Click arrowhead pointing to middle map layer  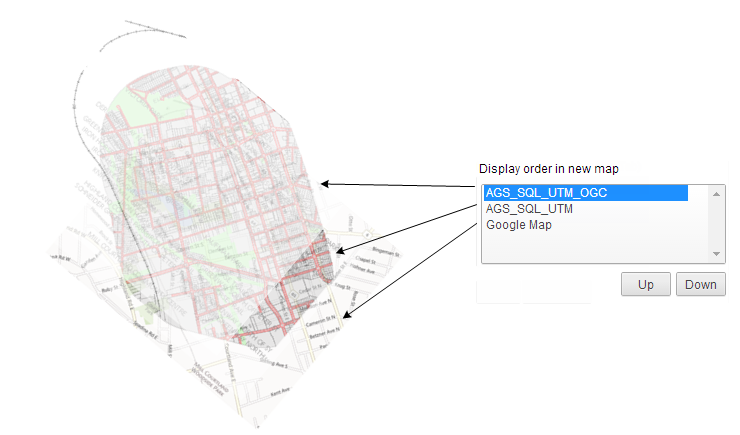click(x=340, y=251)
